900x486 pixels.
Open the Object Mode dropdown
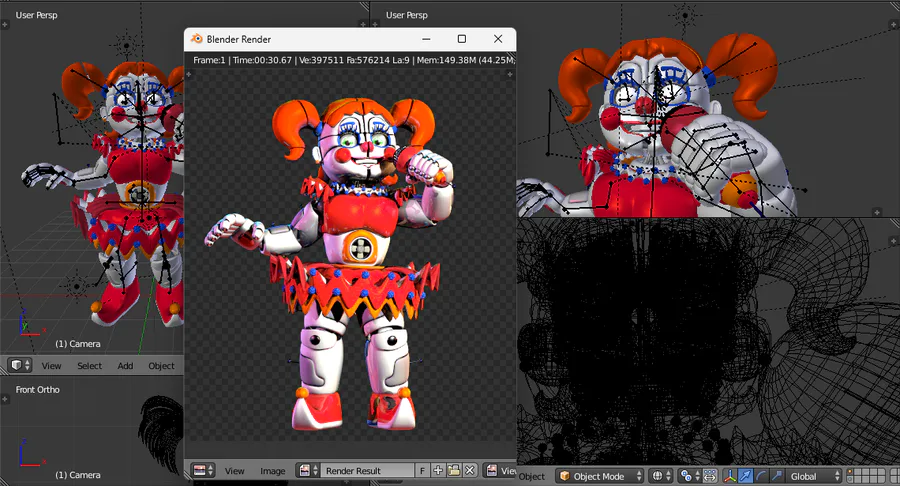[599, 476]
